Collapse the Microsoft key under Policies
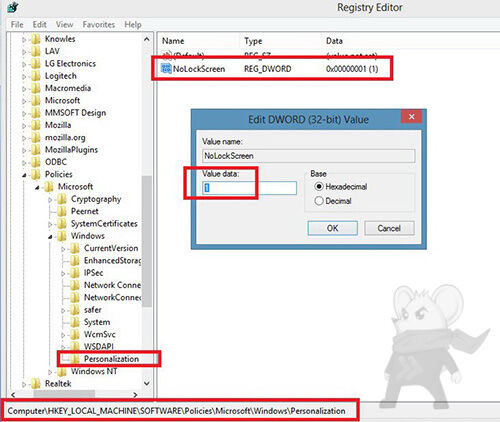This screenshot has height=422, width=500. (37, 188)
